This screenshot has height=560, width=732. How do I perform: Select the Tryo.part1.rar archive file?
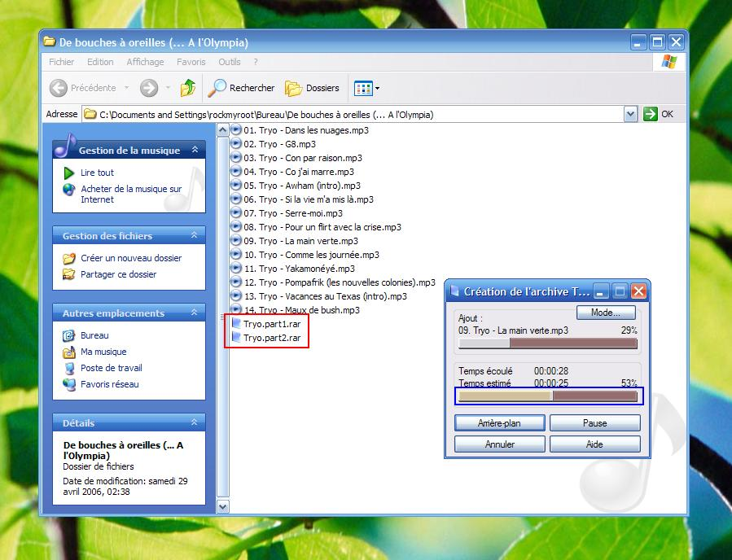click(x=271, y=324)
